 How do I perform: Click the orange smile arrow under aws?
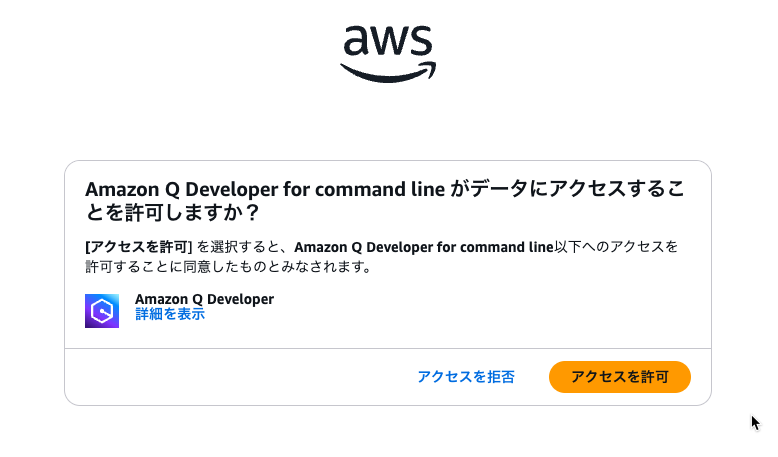coord(388,72)
